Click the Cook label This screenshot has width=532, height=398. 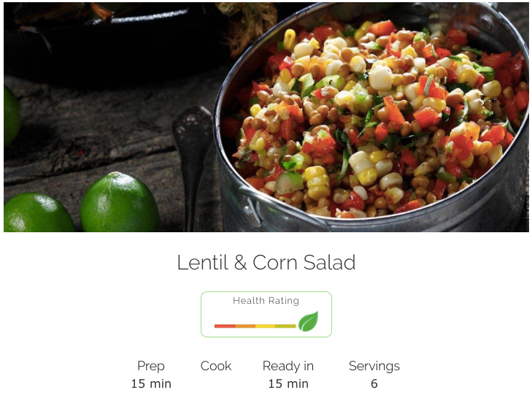tap(216, 366)
